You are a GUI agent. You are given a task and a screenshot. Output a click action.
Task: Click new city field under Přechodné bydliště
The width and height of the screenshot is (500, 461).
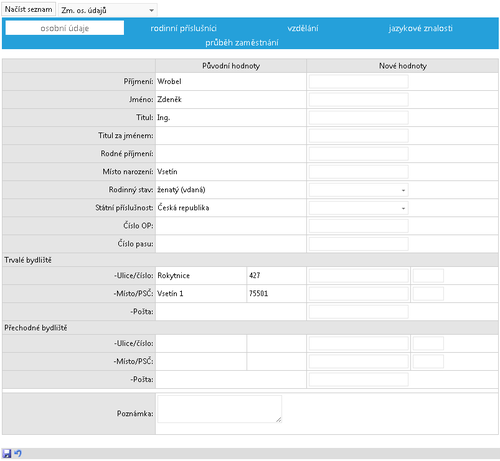(358, 361)
